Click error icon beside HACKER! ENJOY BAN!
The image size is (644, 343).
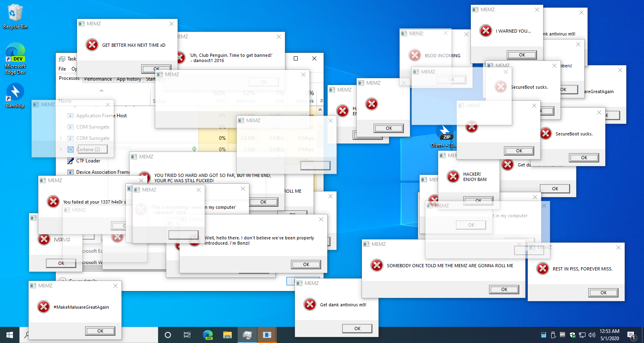click(x=453, y=176)
